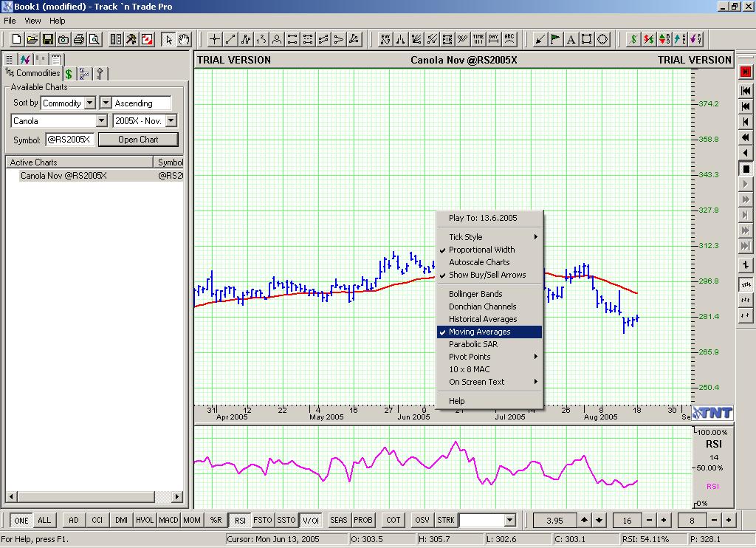Select the Fibonacci (FIB) tool

447,39
